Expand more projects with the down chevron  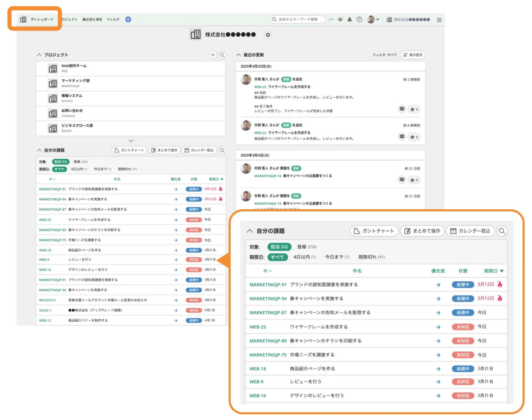coord(131,141)
